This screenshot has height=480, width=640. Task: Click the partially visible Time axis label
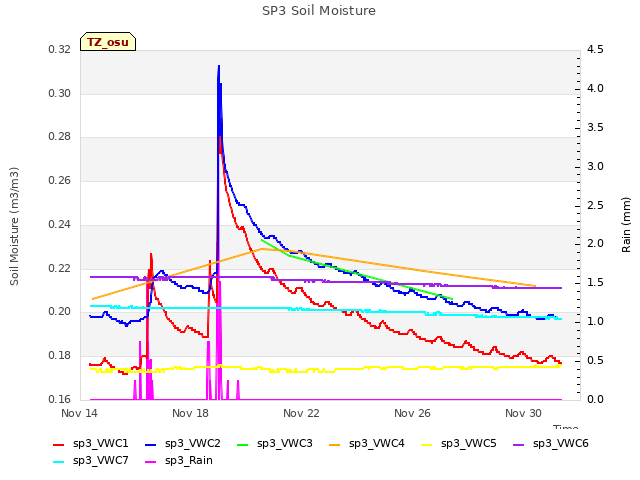[x=566, y=427]
